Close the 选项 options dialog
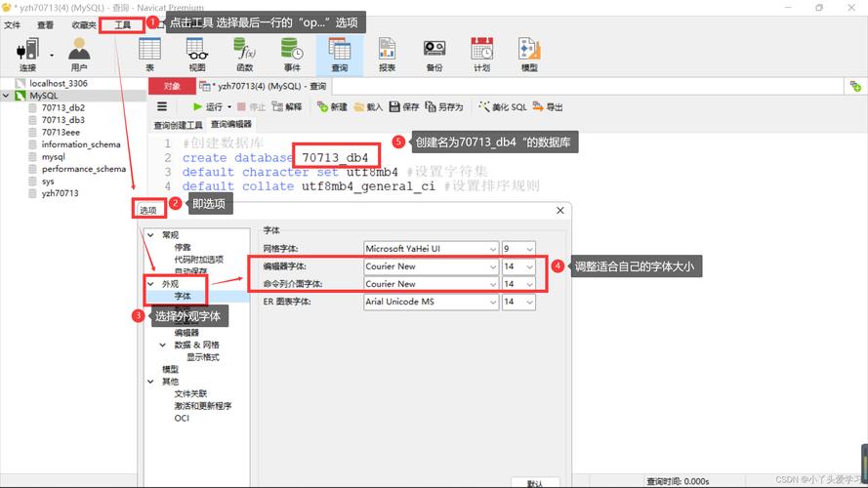 (560, 210)
